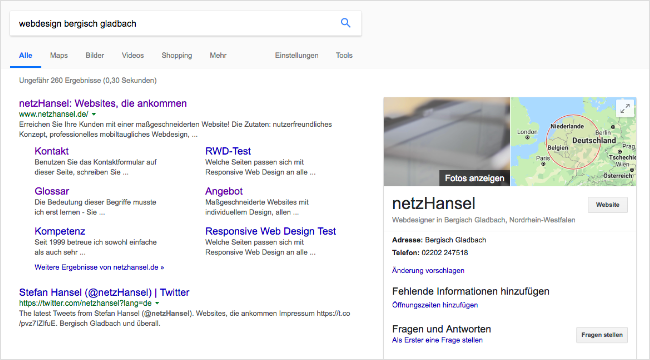This screenshot has width=650, height=360.
Task: Open the Tools option
Action: tap(344, 56)
